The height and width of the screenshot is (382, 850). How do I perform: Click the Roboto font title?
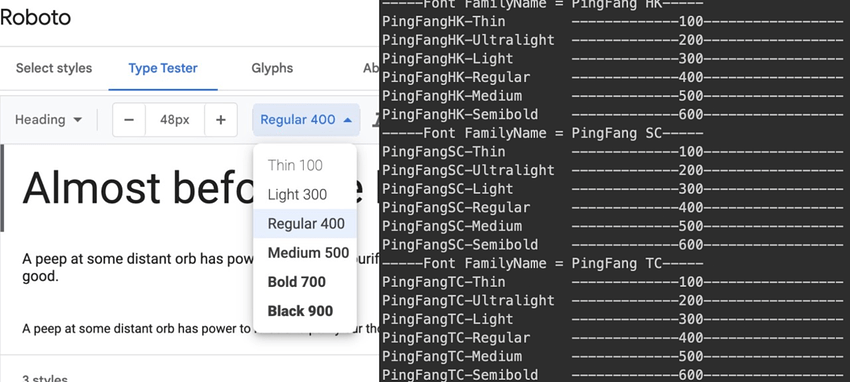(35, 17)
